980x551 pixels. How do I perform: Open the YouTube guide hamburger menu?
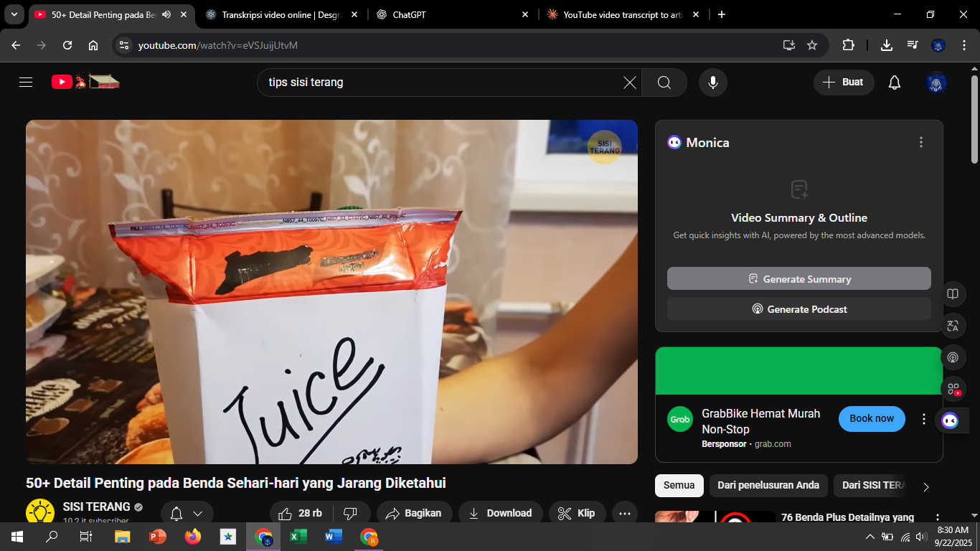(x=26, y=83)
